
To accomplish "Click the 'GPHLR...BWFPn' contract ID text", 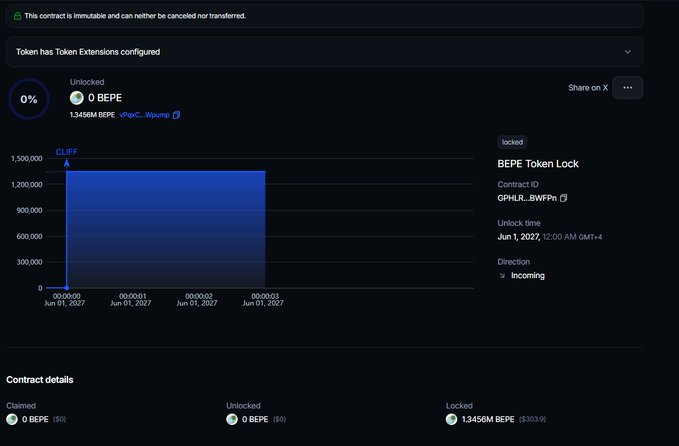I will click(x=527, y=198).
